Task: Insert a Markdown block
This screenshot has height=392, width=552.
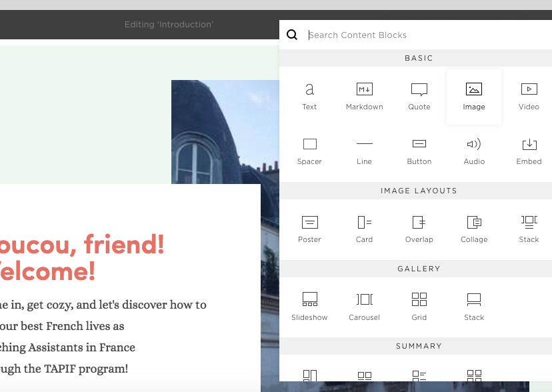Action: coord(365,97)
